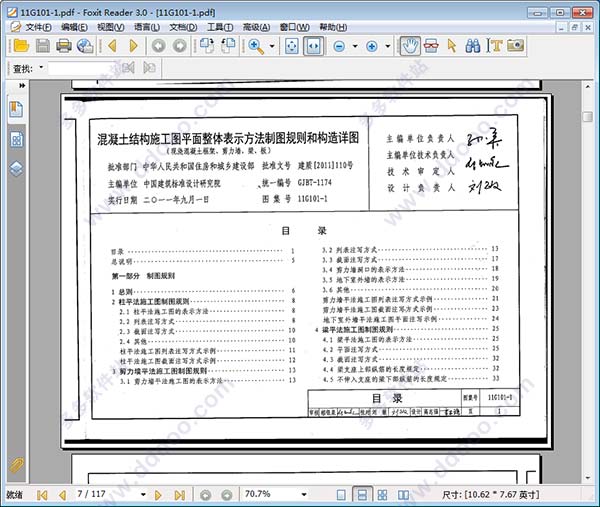
Task: Open the 语言(L) menu
Action: tap(147, 27)
